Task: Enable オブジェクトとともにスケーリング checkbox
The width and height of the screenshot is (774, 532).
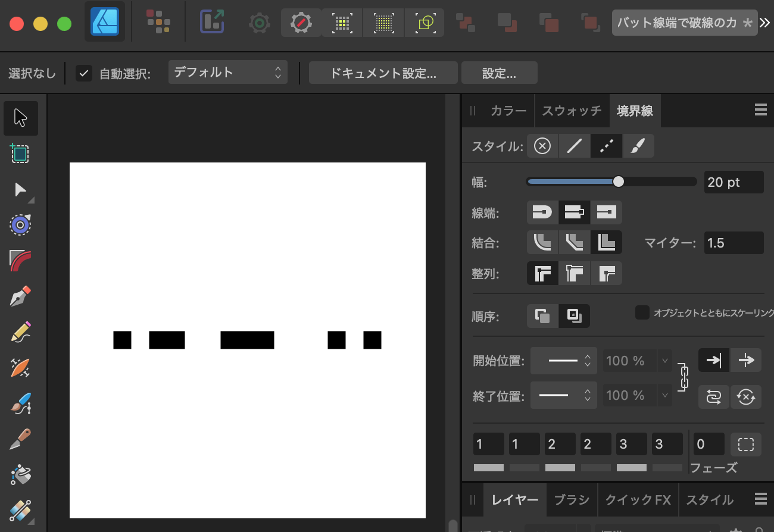Action: (x=642, y=312)
